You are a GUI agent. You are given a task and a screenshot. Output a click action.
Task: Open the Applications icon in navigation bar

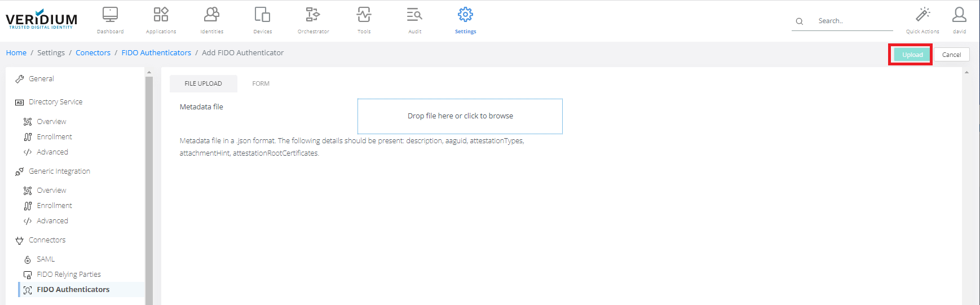pos(161,15)
